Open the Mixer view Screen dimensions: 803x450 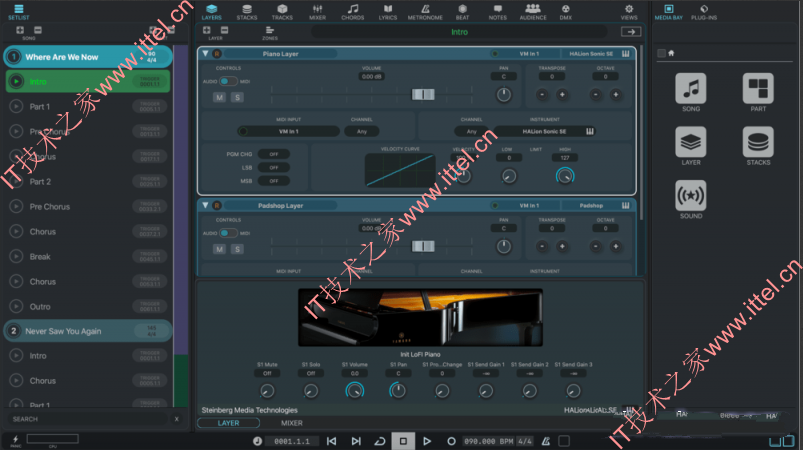[318, 12]
